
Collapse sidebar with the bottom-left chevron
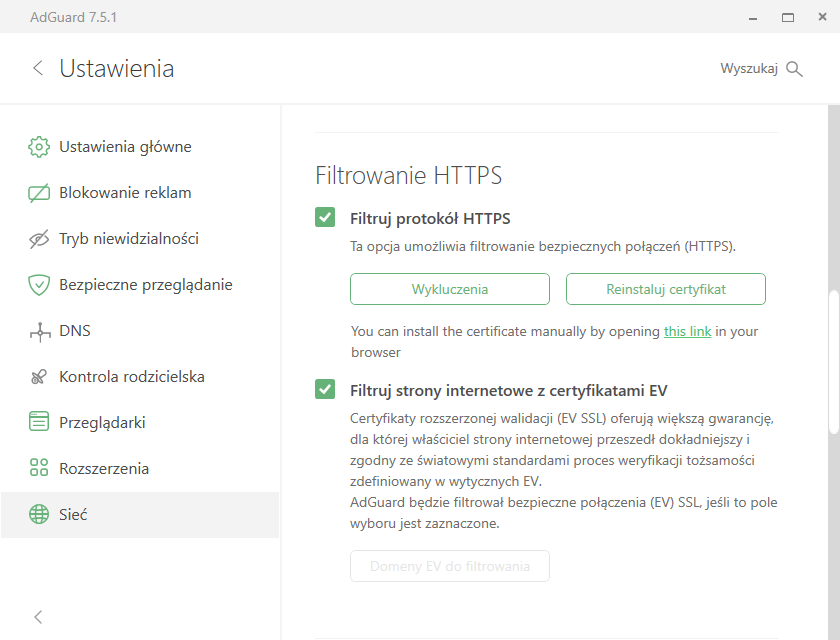coord(38,617)
